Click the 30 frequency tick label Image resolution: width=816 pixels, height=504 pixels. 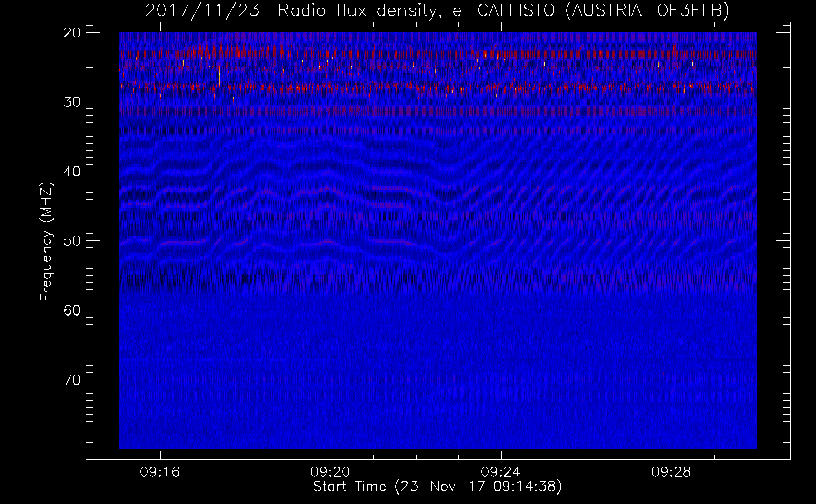click(x=72, y=102)
